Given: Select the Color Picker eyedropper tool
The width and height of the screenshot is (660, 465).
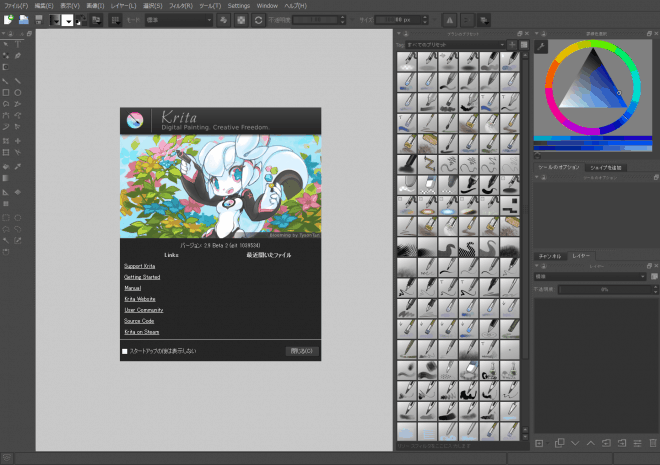Looking at the screenshot, I should (x=18, y=167).
